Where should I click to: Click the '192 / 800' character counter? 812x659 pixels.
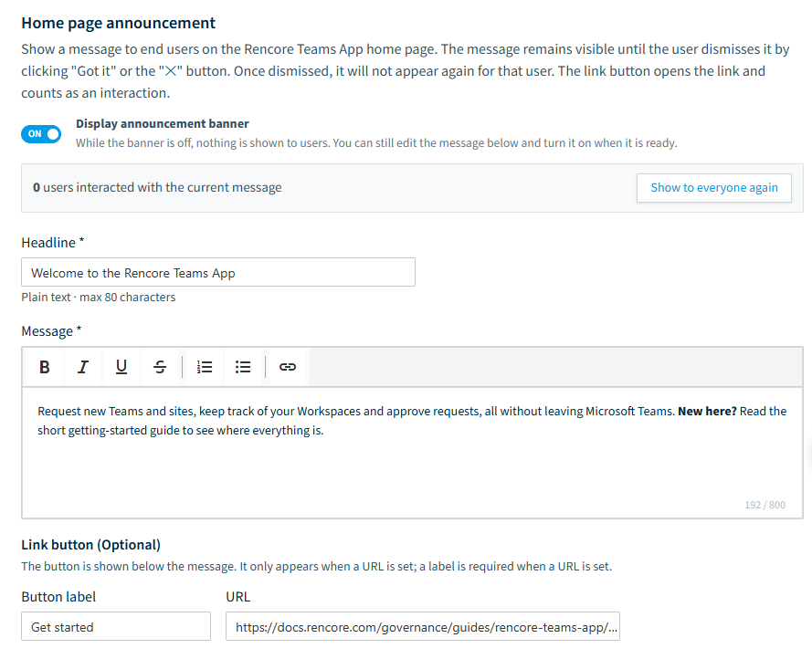coord(765,505)
